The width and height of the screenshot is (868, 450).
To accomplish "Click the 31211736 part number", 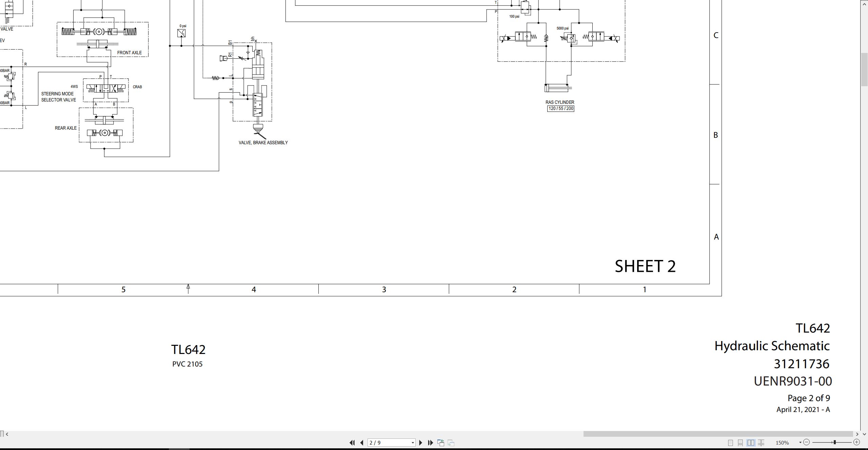I will [x=802, y=364].
